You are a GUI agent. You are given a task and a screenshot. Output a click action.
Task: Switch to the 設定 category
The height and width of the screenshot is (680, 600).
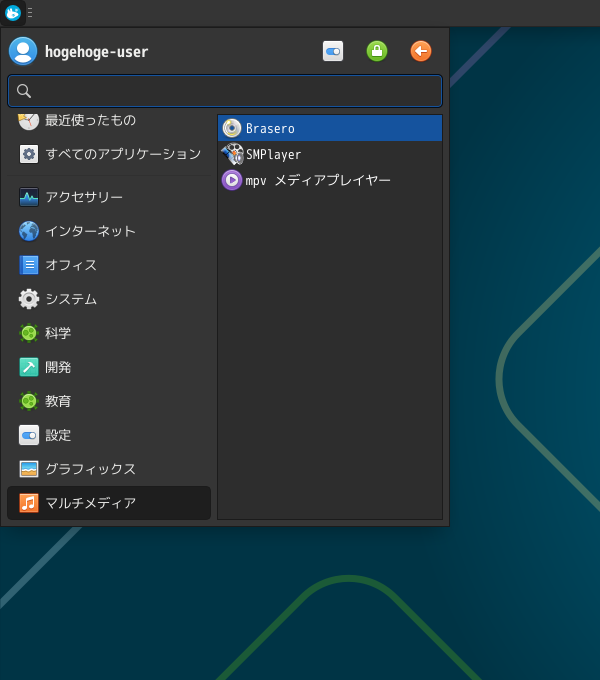(x=109, y=435)
